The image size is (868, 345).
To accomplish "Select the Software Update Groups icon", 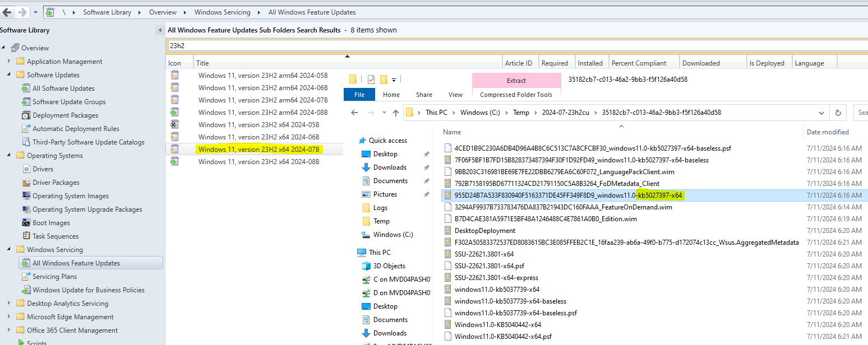I will pos(26,102).
